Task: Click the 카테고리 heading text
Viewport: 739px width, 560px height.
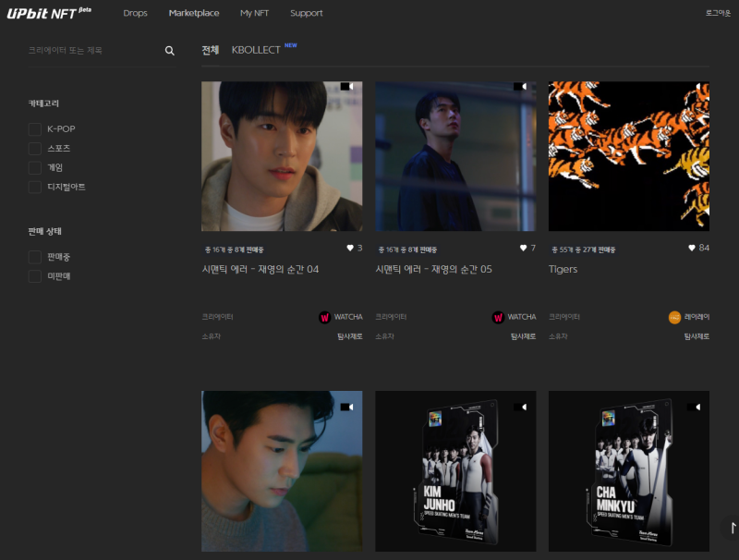Action: click(43, 103)
